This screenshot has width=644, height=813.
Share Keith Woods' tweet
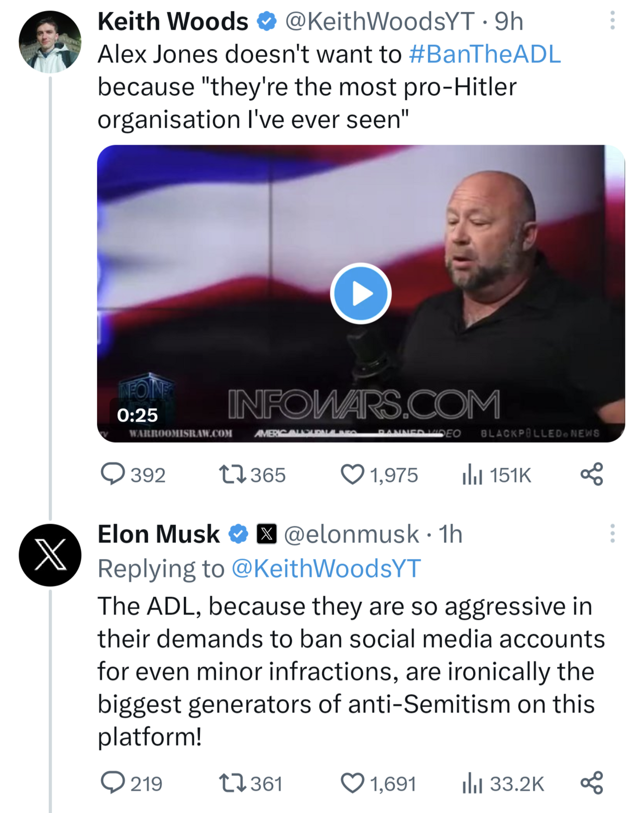(591, 474)
